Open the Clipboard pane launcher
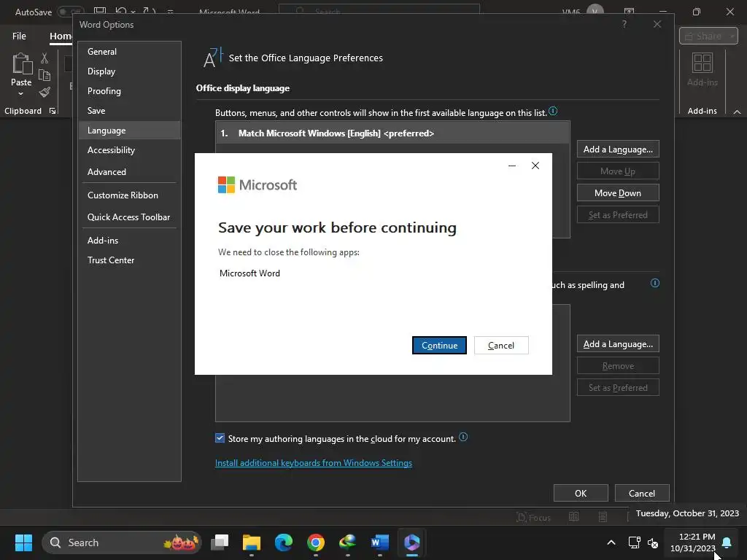747x560 pixels. pos(53,111)
